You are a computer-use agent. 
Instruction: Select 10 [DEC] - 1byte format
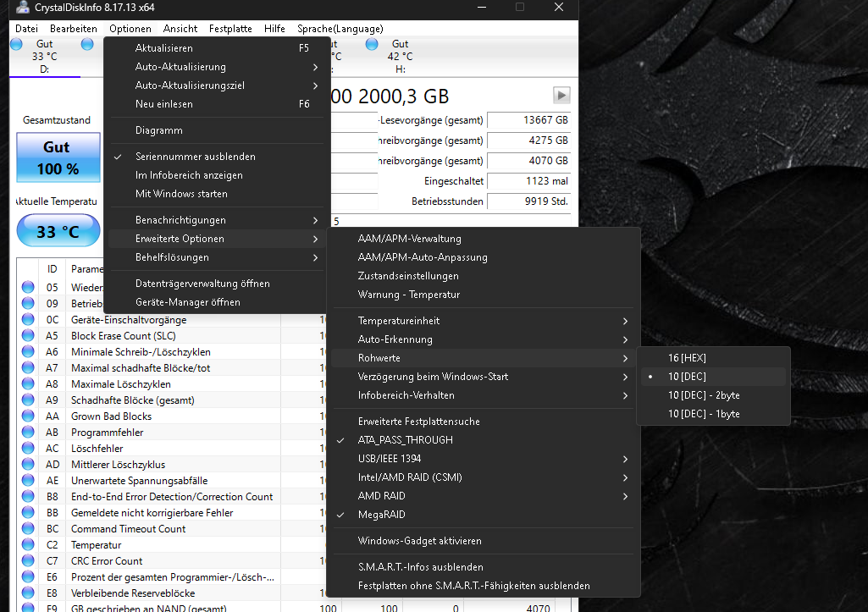click(x=714, y=414)
